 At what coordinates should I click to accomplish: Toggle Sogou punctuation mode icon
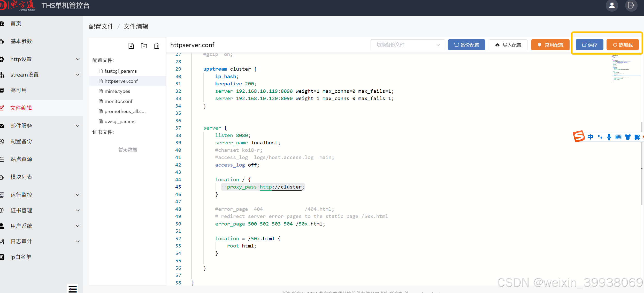pos(600,137)
